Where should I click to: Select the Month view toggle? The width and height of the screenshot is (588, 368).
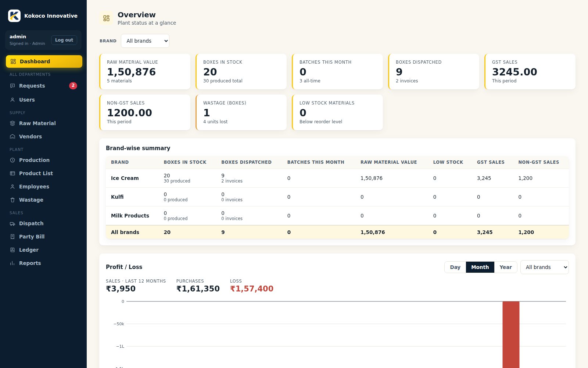[x=480, y=267]
